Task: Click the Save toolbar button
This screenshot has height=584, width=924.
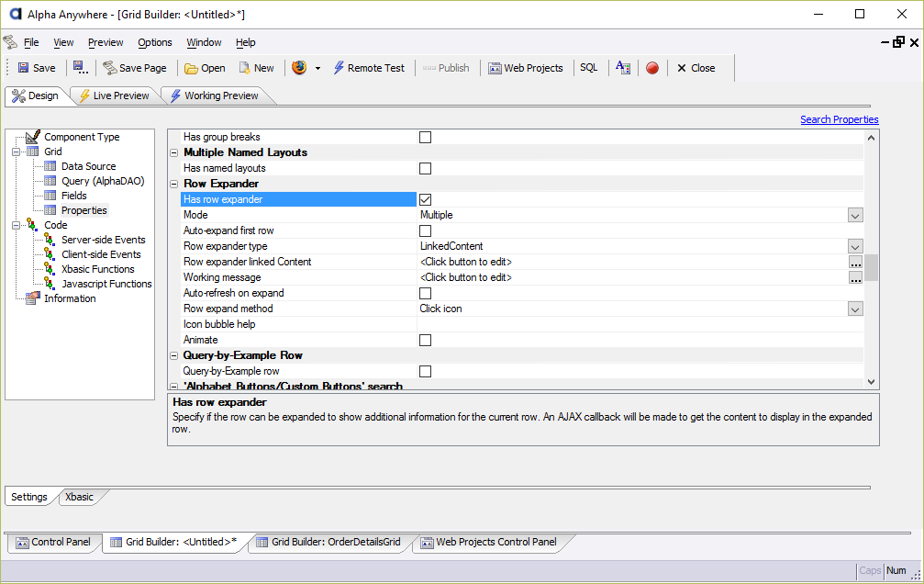Action: point(37,68)
